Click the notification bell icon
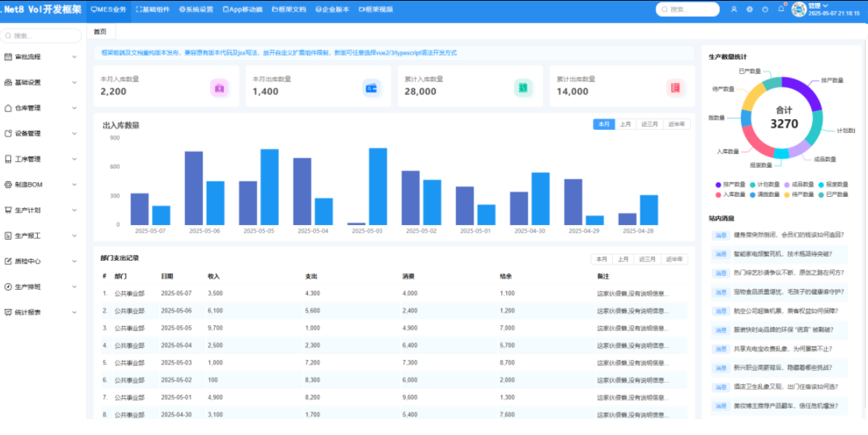The image size is (868, 435). (x=781, y=9)
